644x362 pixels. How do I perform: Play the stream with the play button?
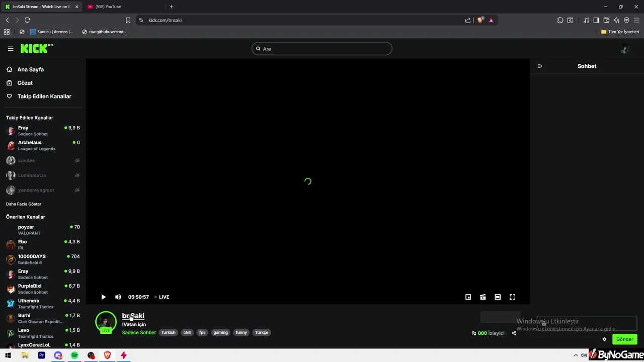(x=104, y=297)
